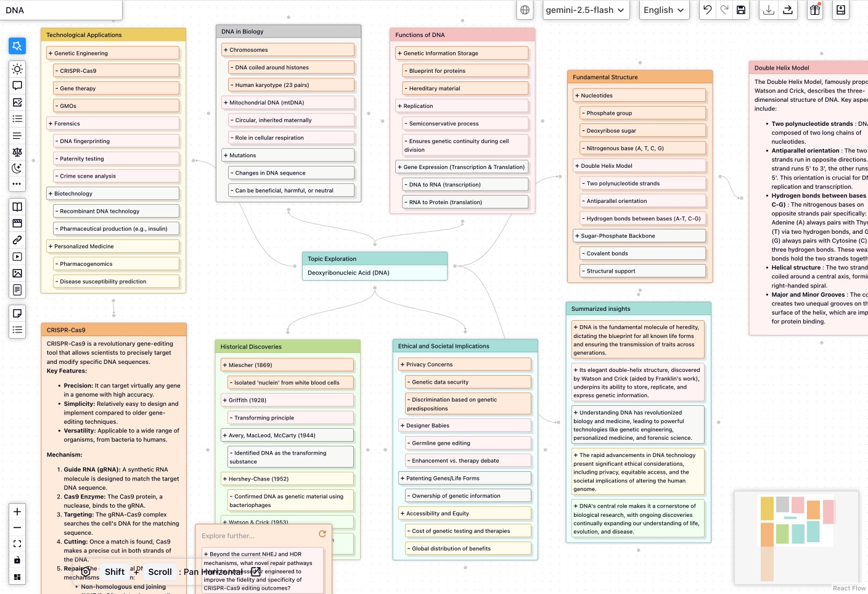Click the download icon in top toolbar
Image resolution: width=868 pixels, height=594 pixels.
tap(769, 10)
